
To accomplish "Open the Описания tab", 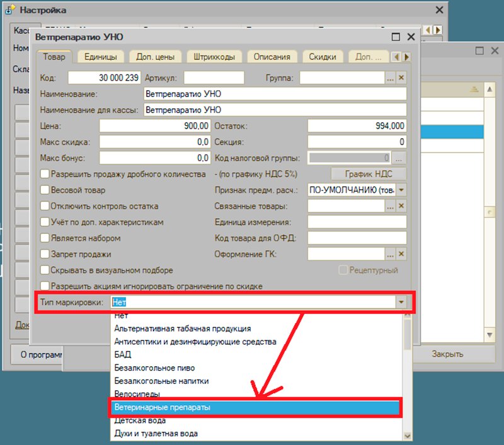I will 272,57.
